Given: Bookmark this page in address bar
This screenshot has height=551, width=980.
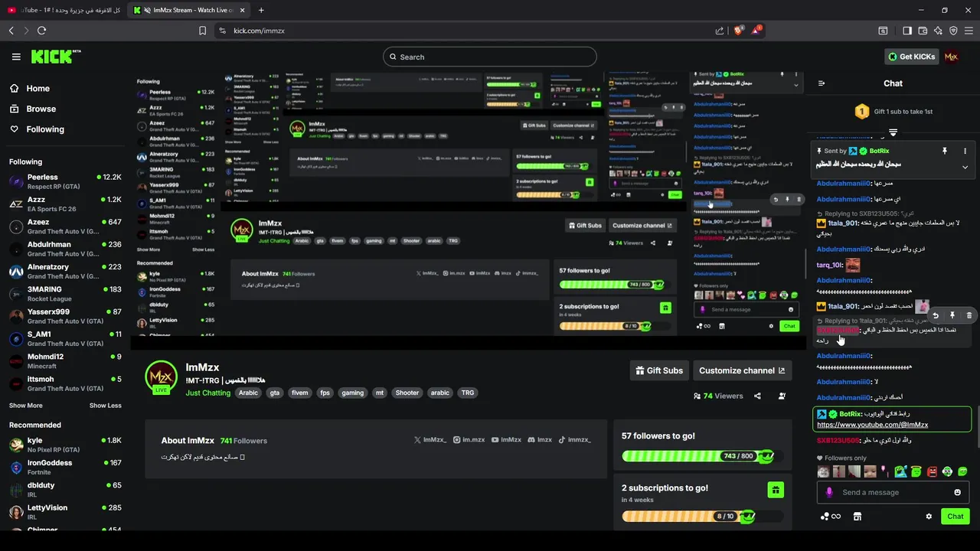Looking at the screenshot, I should point(202,31).
